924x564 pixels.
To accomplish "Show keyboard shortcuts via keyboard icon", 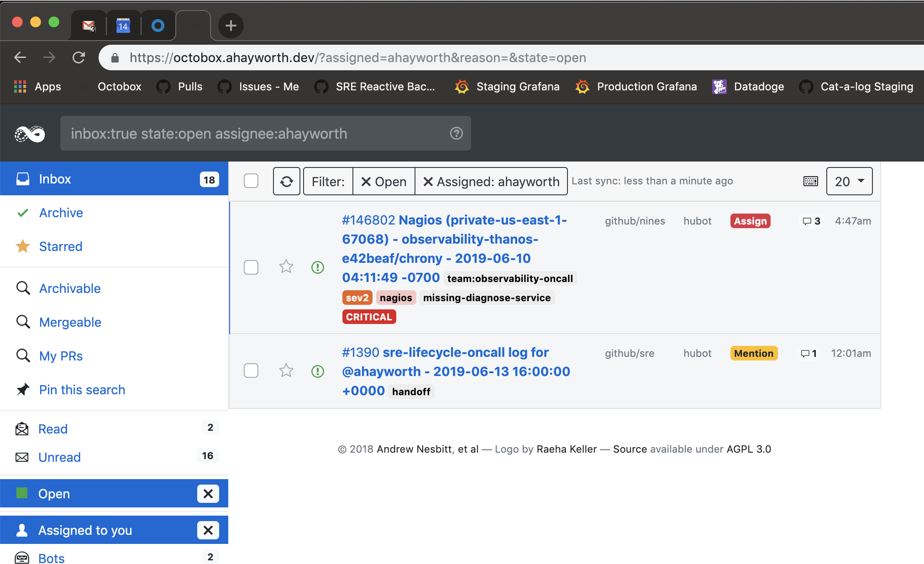I will pyautogui.click(x=811, y=181).
